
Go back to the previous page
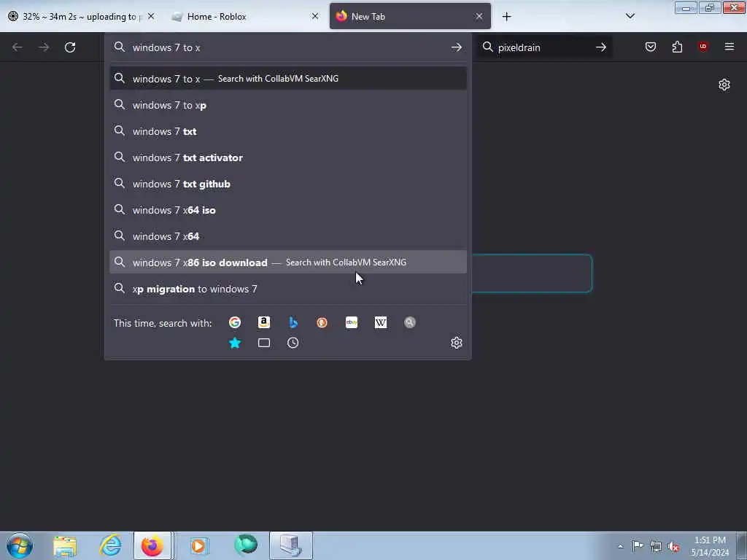click(18, 47)
